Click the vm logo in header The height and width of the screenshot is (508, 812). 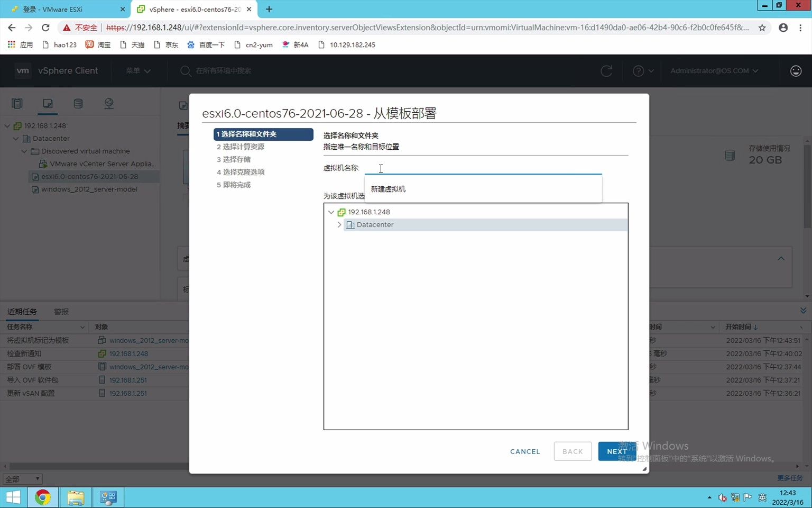[x=23, y=70]
